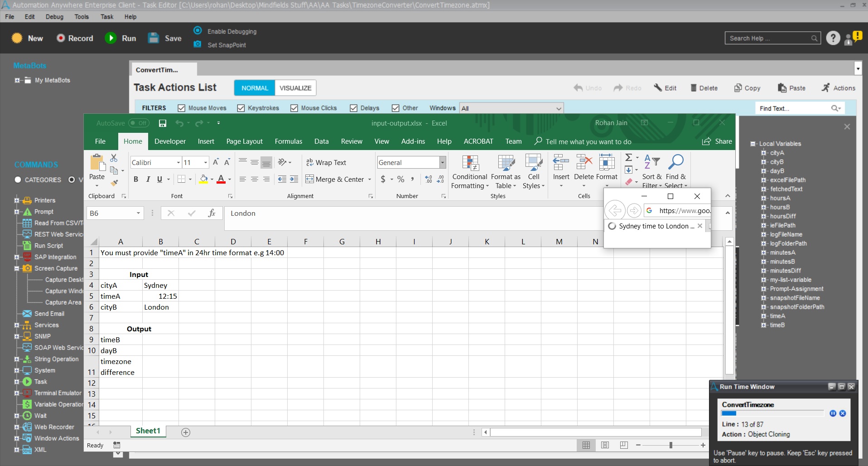The width and height of the screenshot is (868, 466).
Task: Open the Page Layout ribbon tab
Action: tap(244, 141)
